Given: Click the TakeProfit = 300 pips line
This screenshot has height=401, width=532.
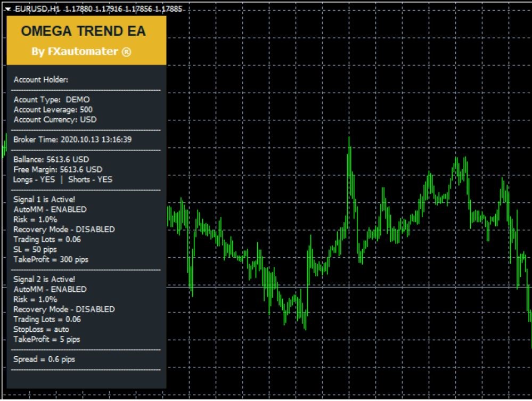Looking at the screenshot, I should (x=51, y=259).
